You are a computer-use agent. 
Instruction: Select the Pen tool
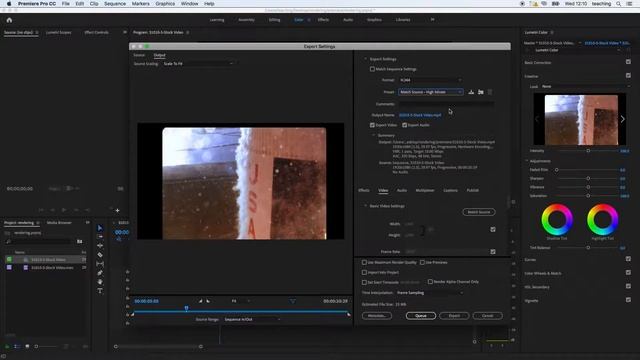coord(100,273)
